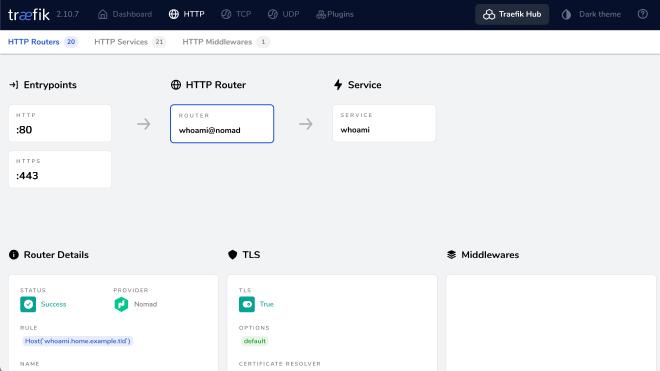Switch to HTTP Services tab

(x=129, y=42)
